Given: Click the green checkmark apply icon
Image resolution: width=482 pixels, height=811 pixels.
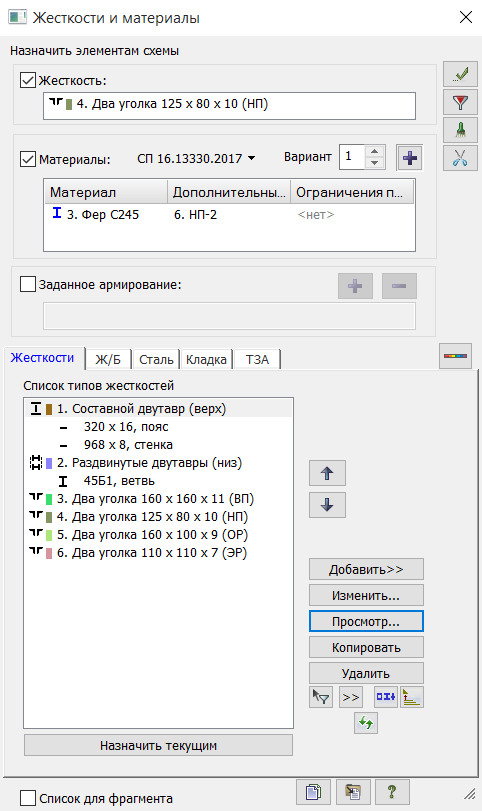Looking at the screenshot, I should [460, 74].
